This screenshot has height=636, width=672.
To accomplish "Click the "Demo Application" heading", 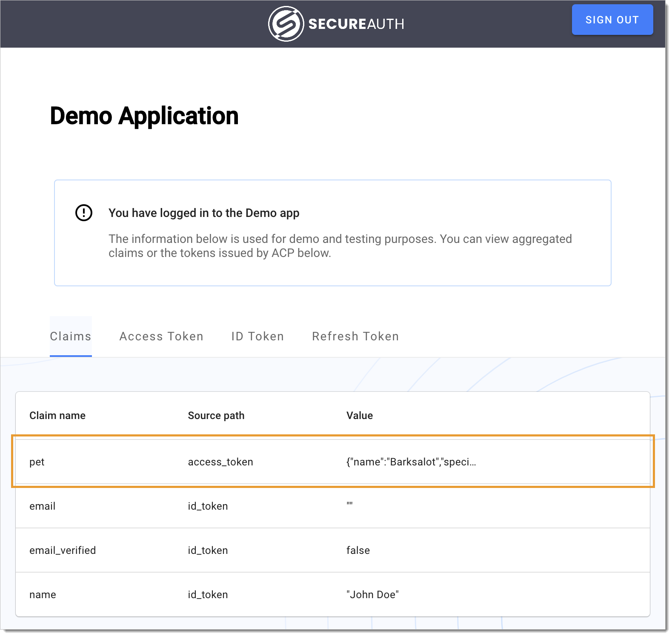I will point(144,116).
